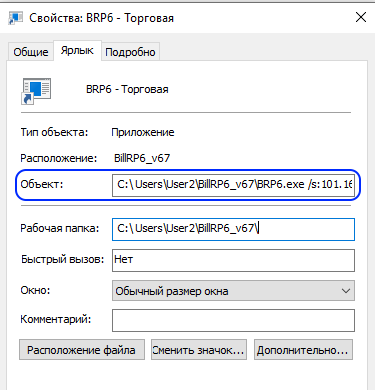This screenshot has width=375, height=390.
Task: Click inside the Рабочая папка field
Action: pyautogui.click(x=233, y=229)
